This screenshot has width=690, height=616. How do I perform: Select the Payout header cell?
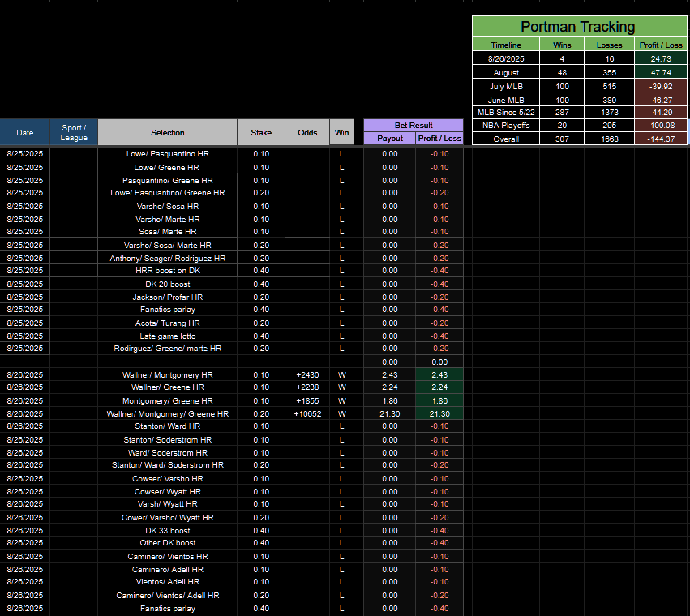[390, 139]
